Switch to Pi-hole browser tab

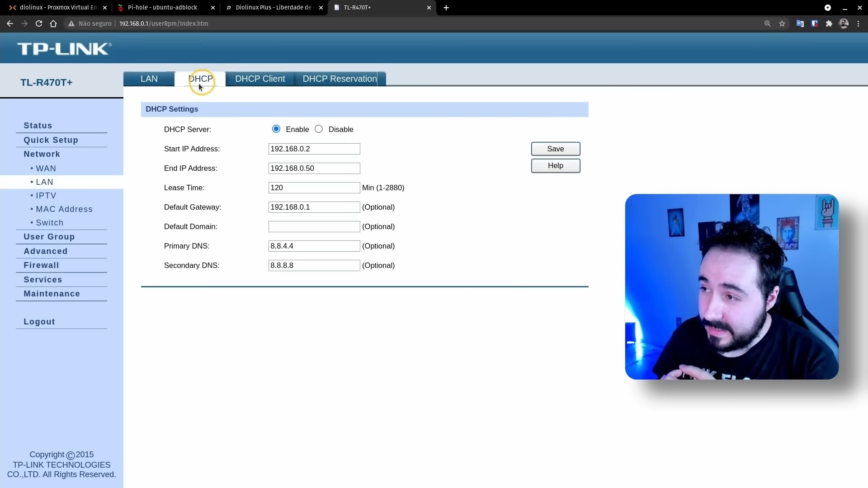(163, 8)
